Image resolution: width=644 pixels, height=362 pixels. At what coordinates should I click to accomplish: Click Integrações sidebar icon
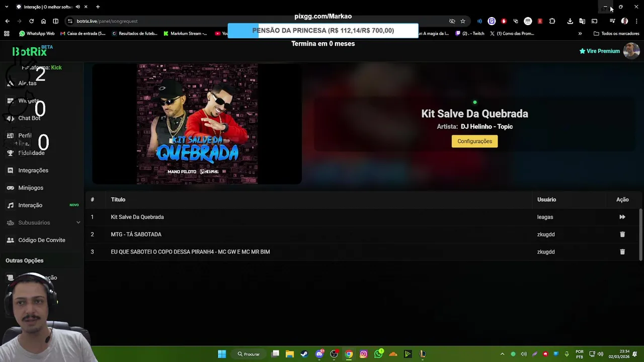pyautogui.click(x=10, y=170)
